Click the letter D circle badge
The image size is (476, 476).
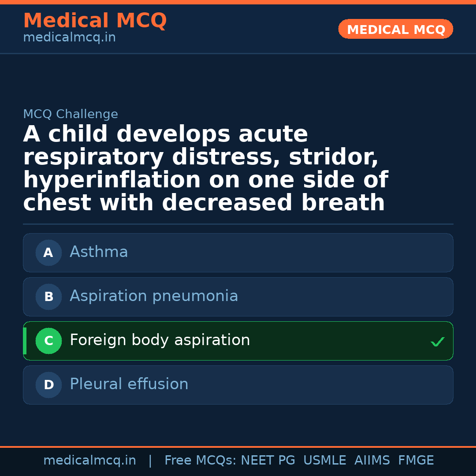(48, 385)
